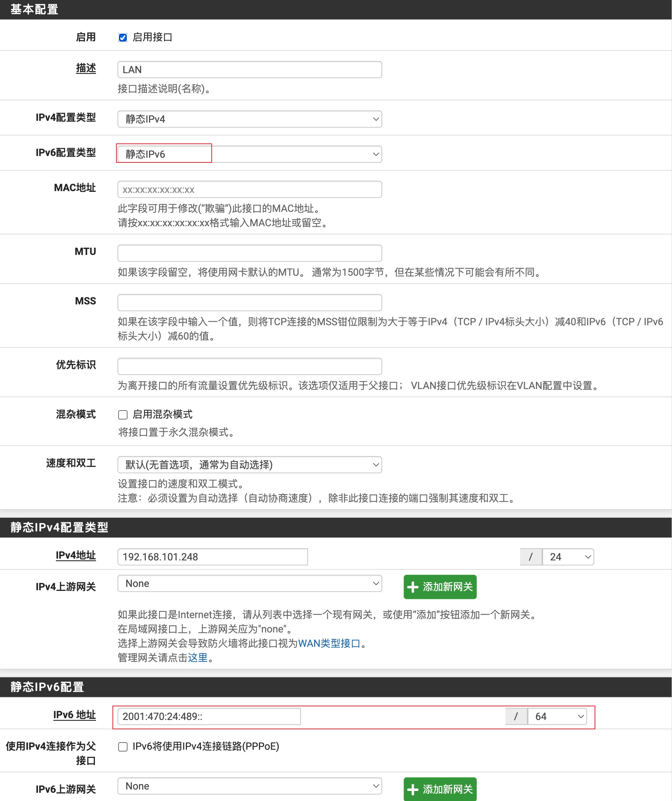Click into the MSS input field
672x801 pixels.
(250, 303)
